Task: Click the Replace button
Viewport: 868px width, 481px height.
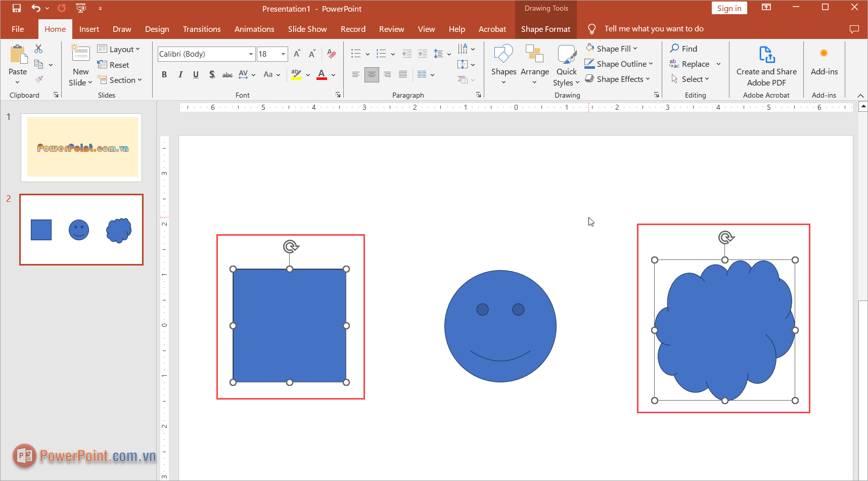Action: click(x=690, y=64)
